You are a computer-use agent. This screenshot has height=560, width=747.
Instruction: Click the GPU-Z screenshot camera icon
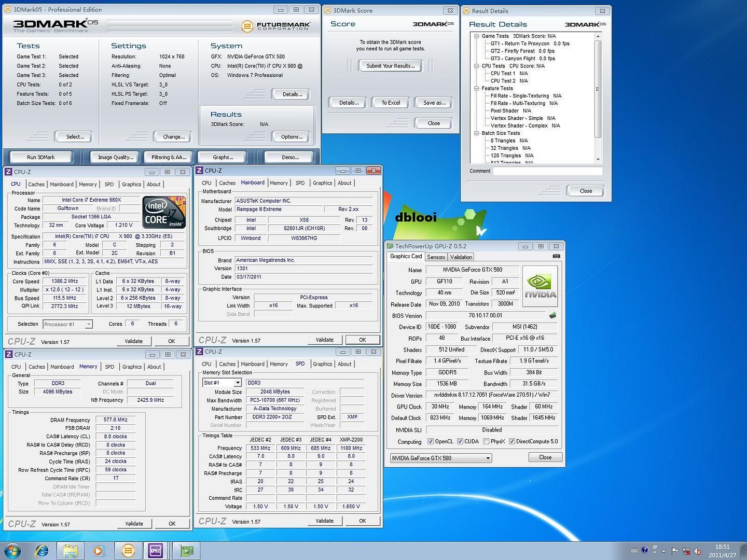coord(556,256)
